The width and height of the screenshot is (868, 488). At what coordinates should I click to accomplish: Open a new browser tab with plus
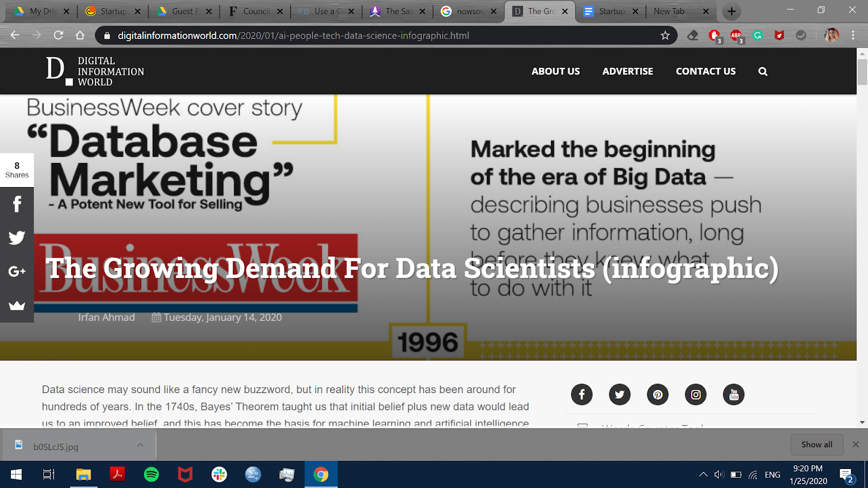732,11
